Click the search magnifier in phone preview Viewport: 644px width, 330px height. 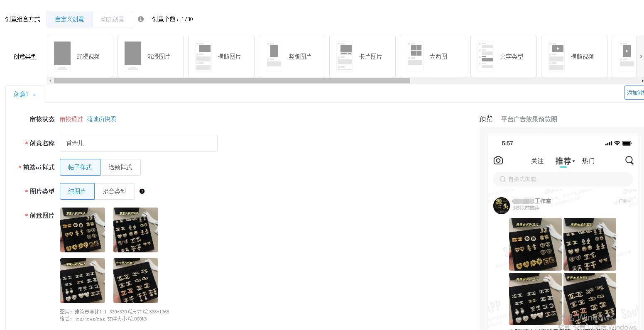click(x=629, y=161)
